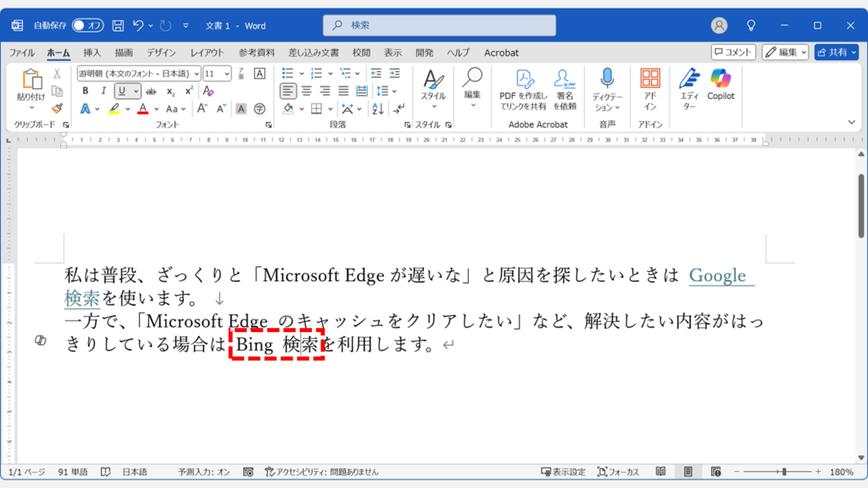Collapse the ribbon with chevron
The height and width of the screenshot is (488, 868).
tap(851, 122)
